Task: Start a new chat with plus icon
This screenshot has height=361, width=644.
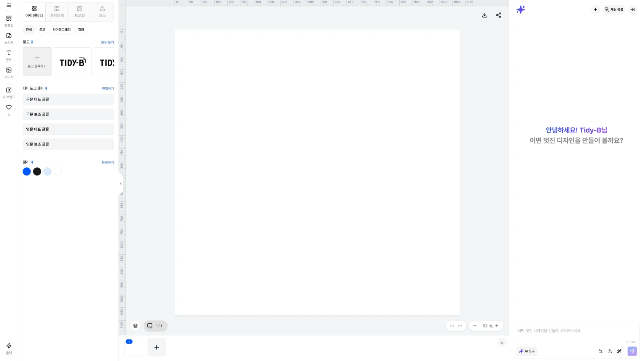Action: point(595,10)
